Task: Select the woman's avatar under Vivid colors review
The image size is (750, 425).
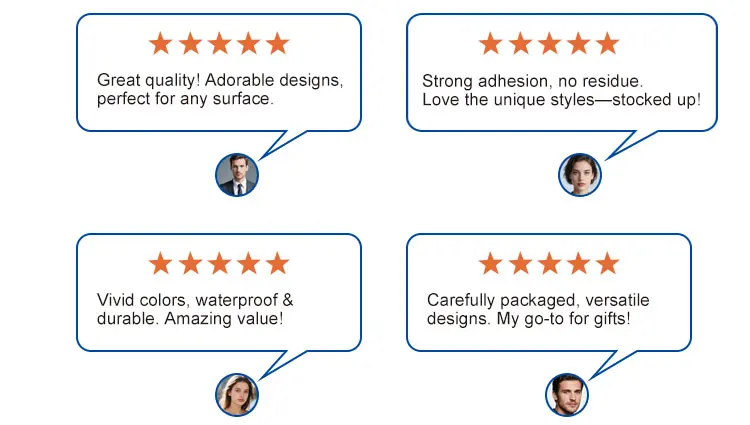Action: pyautogui.click(x=237, y=394)
